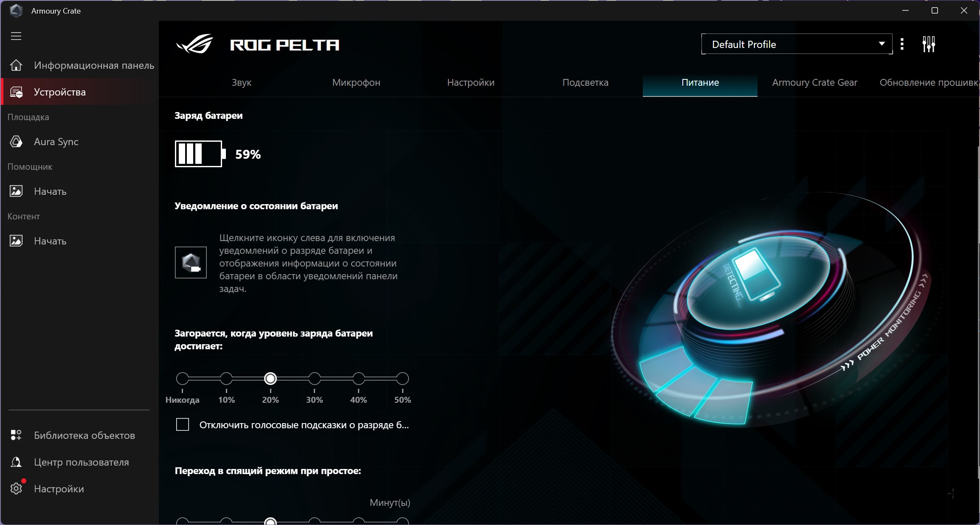Click the Заряд батареи heading

tap(208, 115)
